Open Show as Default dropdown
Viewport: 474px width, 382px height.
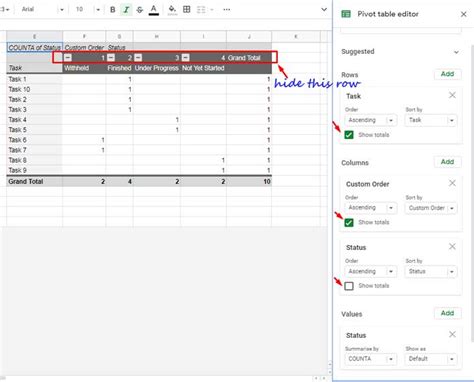click(431, 359)
